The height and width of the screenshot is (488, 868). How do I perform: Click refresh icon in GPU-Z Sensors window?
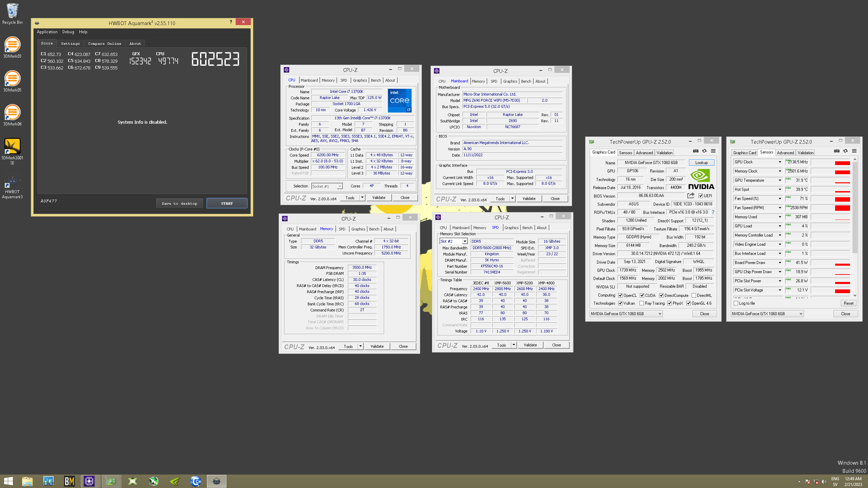[x=845, y=151]
